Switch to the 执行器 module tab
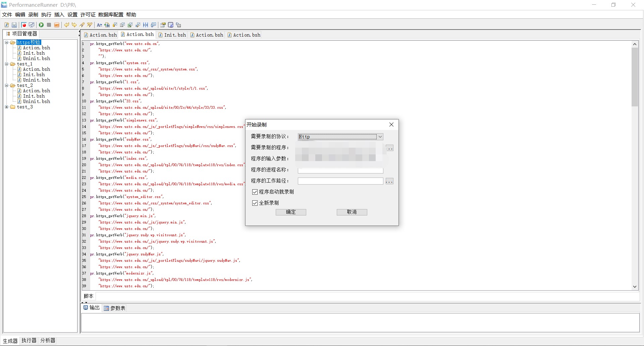 (x=29, y=340)
